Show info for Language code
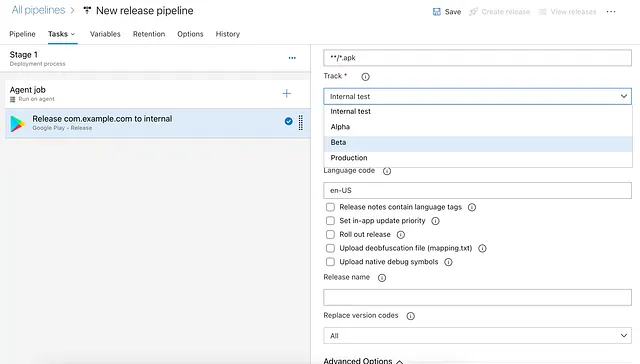This screenshot has height=364, width=640. (x=387, y=171)
